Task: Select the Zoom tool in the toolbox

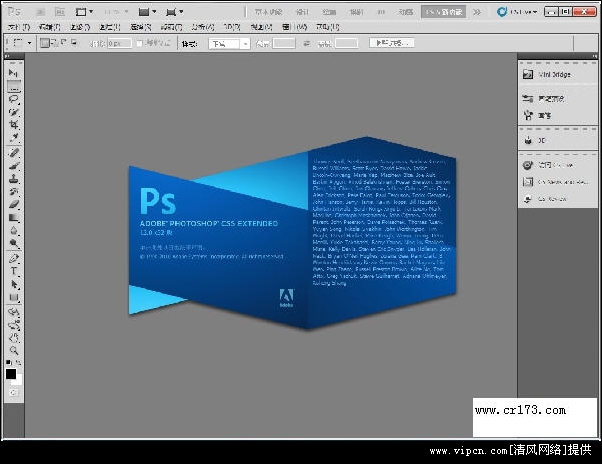Action: point(14,349)
